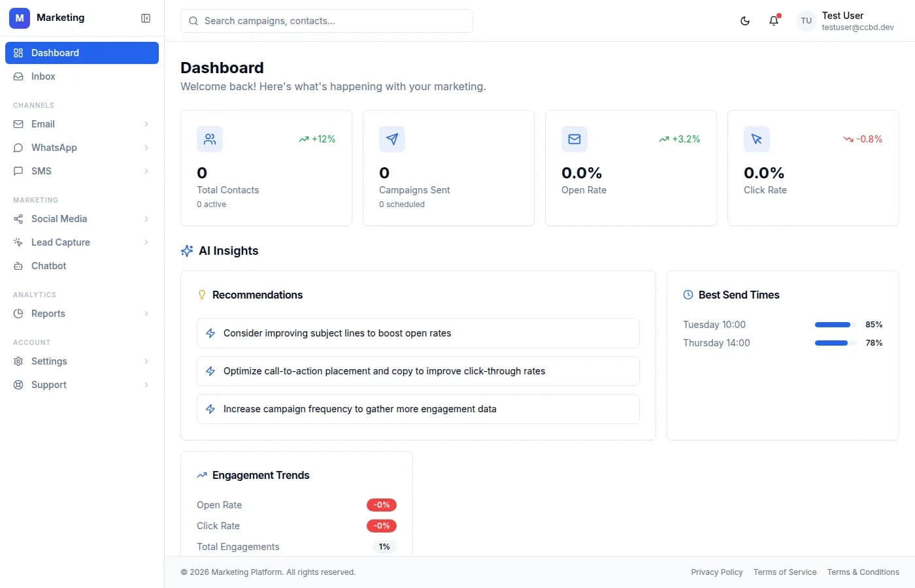
Task: Click the Recommendations lightbulb icon
Action: click(x=202, y=295)
